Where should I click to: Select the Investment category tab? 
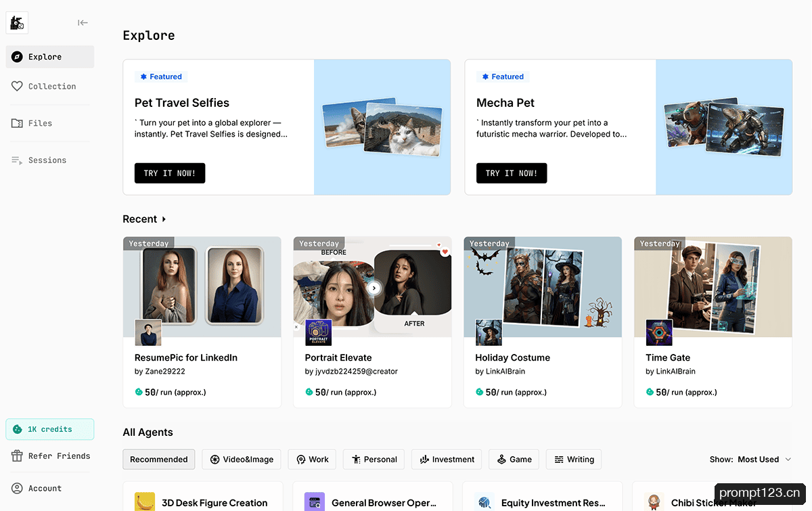point(447,460)
